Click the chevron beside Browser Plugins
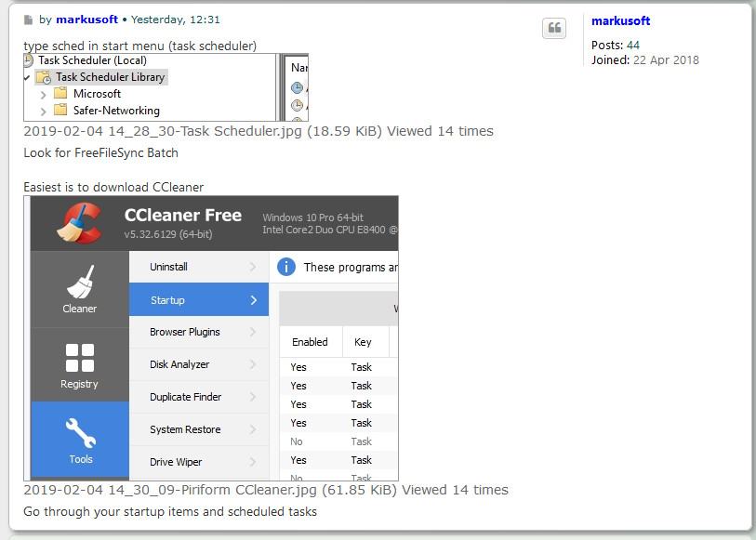The height and width of the screenshot is (540, 756). click(x=253, y=332)
